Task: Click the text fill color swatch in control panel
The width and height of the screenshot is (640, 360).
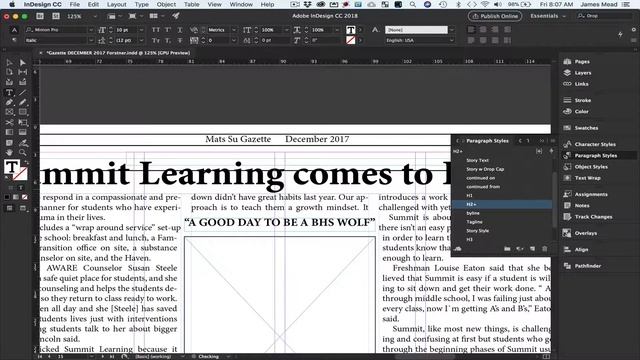Action: point(351,30)
